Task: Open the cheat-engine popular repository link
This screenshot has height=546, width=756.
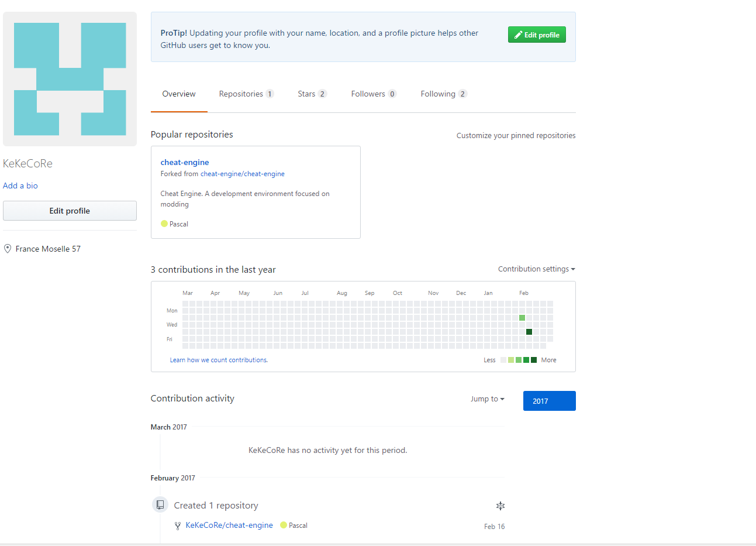Action: [185, 162]
